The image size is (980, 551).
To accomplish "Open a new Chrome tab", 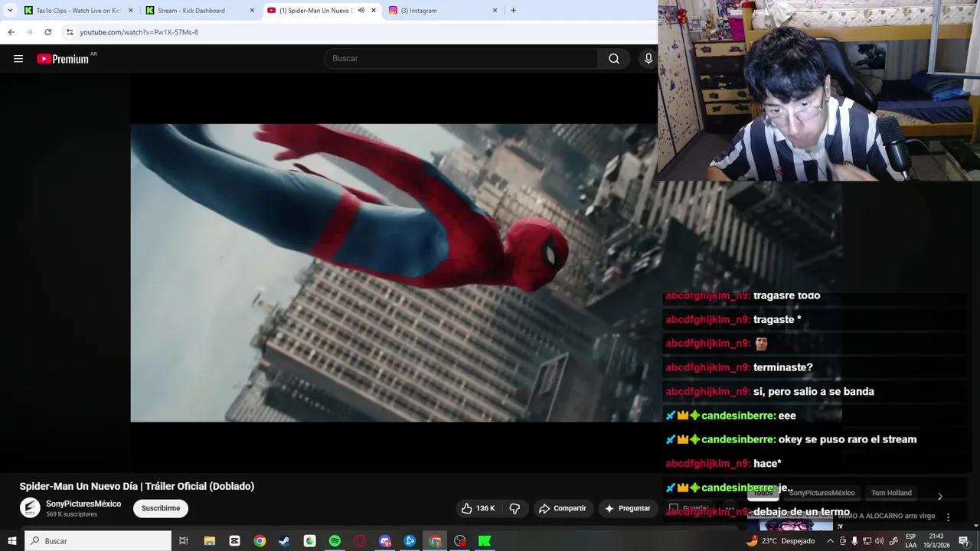I will 513,11.
